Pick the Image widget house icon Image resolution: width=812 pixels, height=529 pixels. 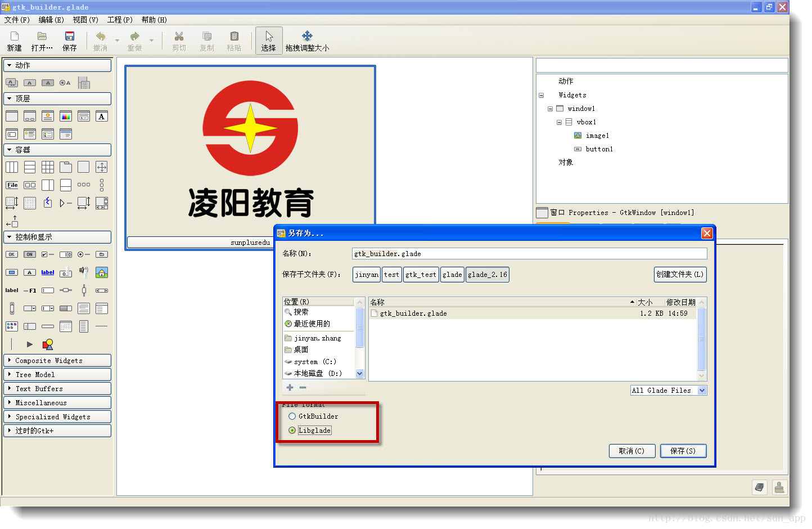(102, 272)
